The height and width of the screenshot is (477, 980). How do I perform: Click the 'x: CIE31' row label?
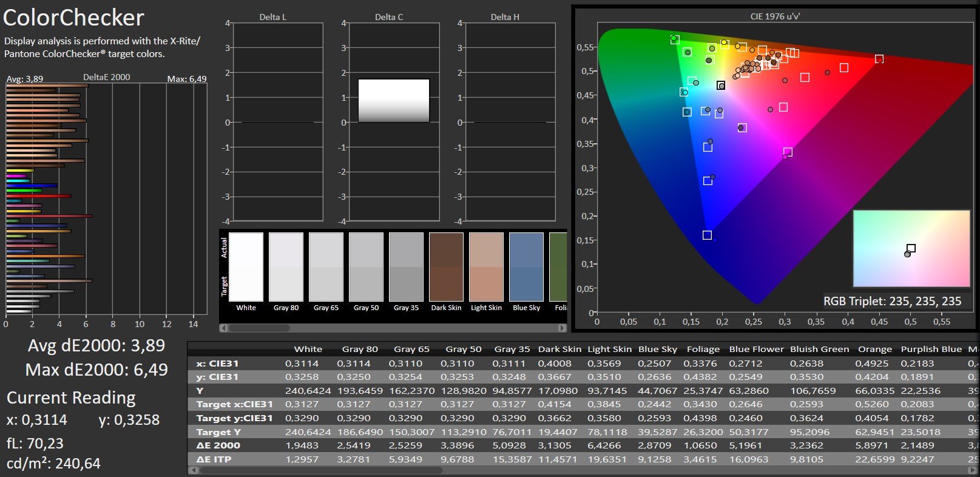tap(217, 364)
